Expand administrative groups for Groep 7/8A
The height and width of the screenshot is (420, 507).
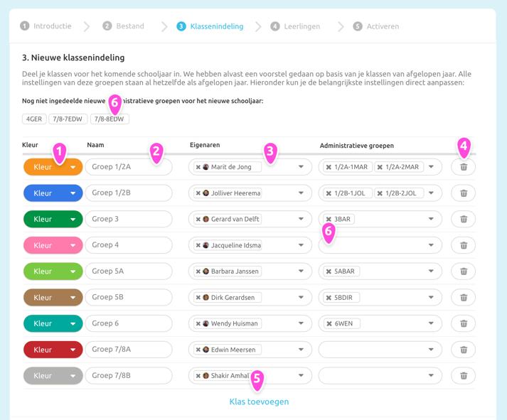pyautogui.click(x=430, y=350)
